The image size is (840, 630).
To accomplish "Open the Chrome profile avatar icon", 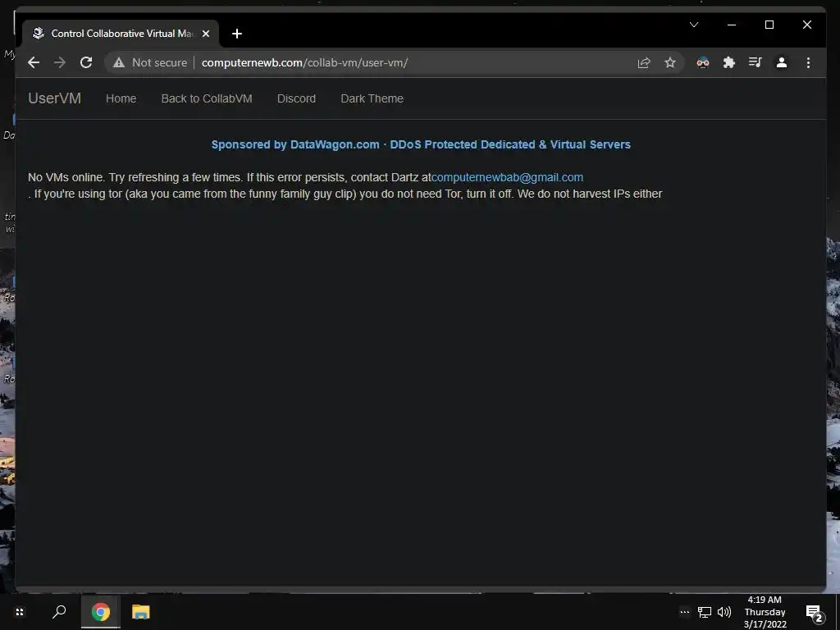I will 782,62.
